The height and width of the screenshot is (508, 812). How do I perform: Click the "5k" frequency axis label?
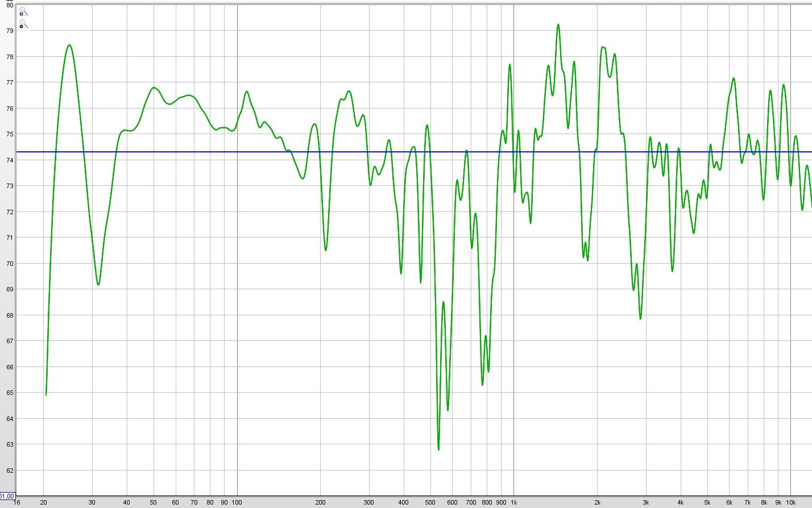pyautogui.click(x=707, y=502)
